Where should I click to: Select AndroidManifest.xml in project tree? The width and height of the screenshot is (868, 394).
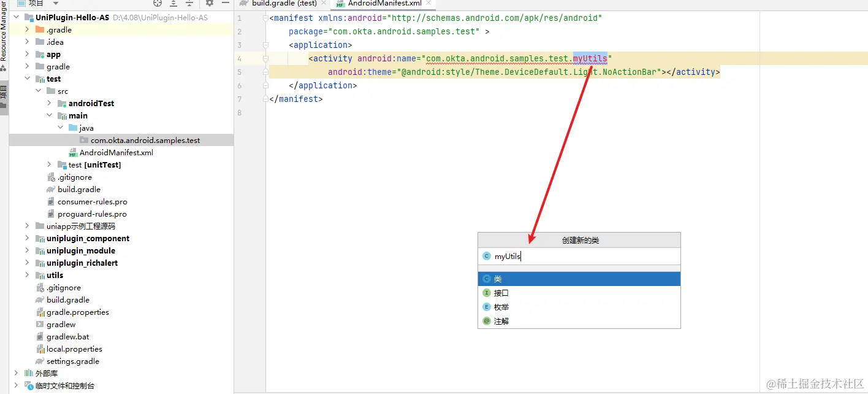(x=116, y=152)
